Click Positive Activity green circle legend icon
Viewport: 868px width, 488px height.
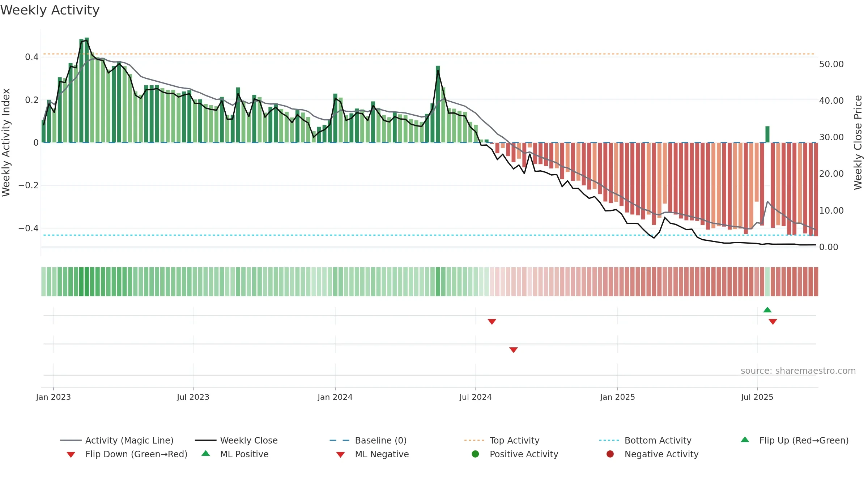[x=475, y=454]
